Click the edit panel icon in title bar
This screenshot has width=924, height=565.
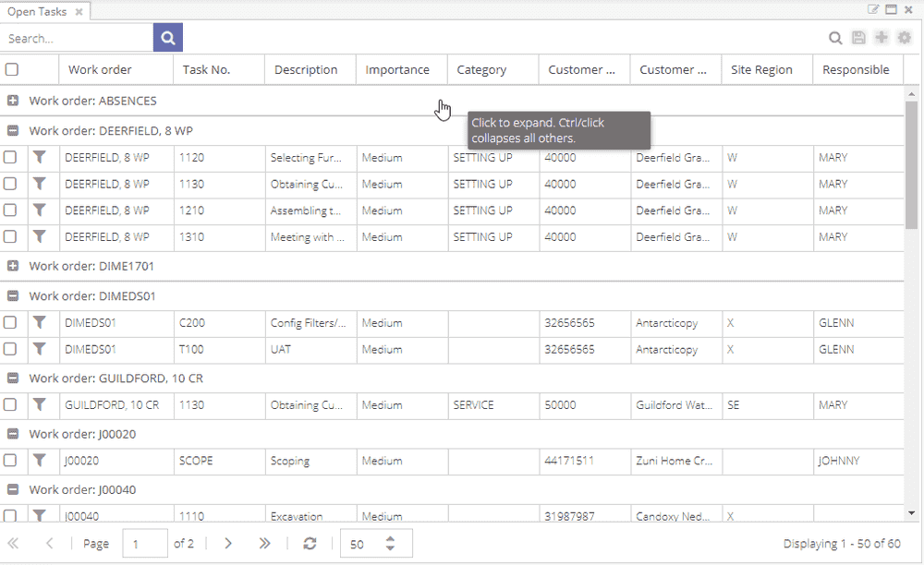coord(873,9)
